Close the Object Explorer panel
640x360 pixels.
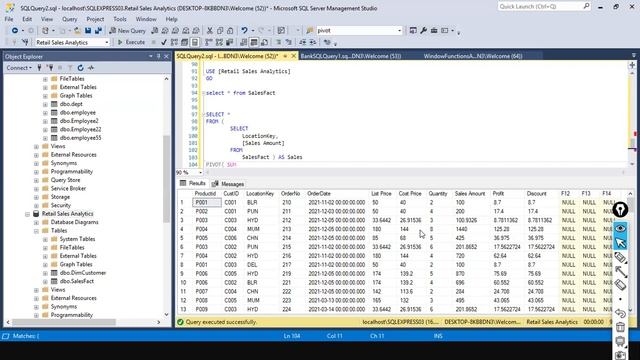click(166, 56)
